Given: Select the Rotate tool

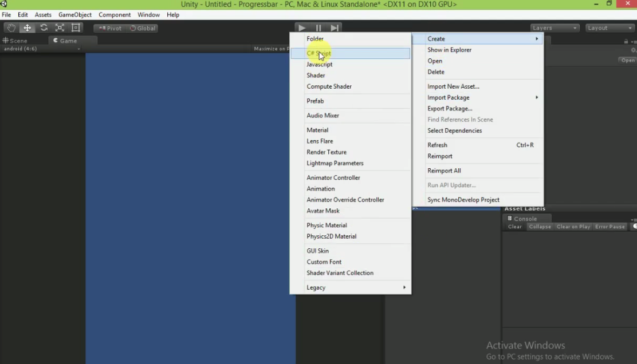Looking at the screenshot, I should click(x=43, y=27).
